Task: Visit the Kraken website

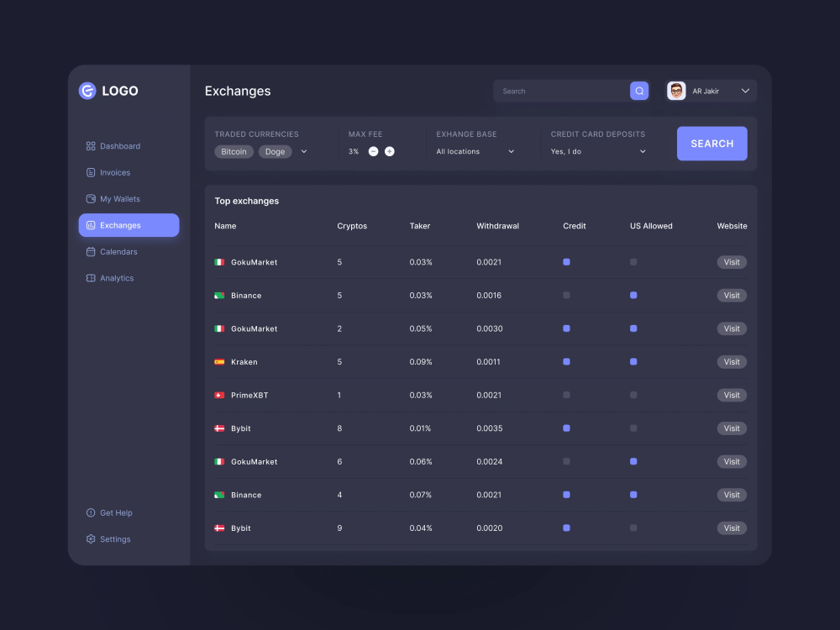Action: pos(732,362)
